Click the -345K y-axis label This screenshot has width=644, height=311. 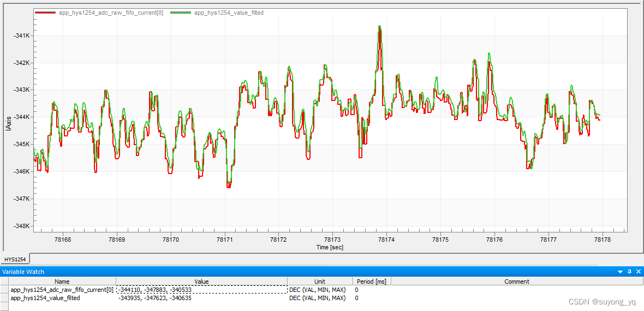click(x=21, y=144)
